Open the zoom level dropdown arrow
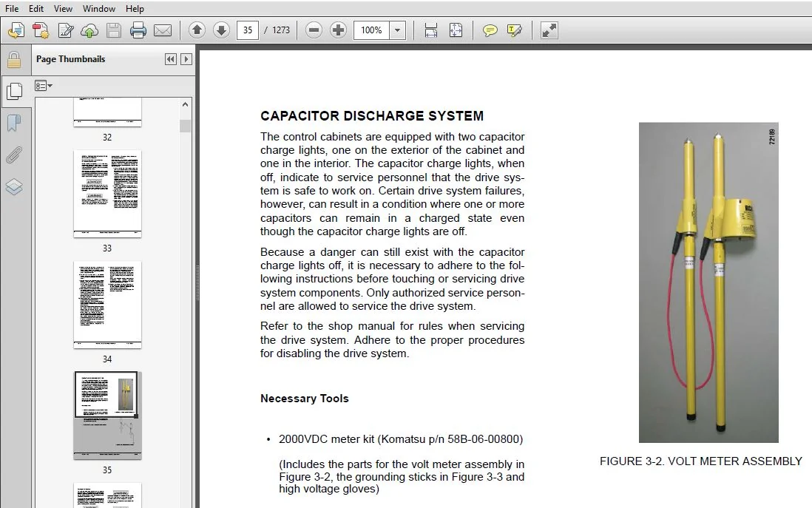 tap(397, 30)
